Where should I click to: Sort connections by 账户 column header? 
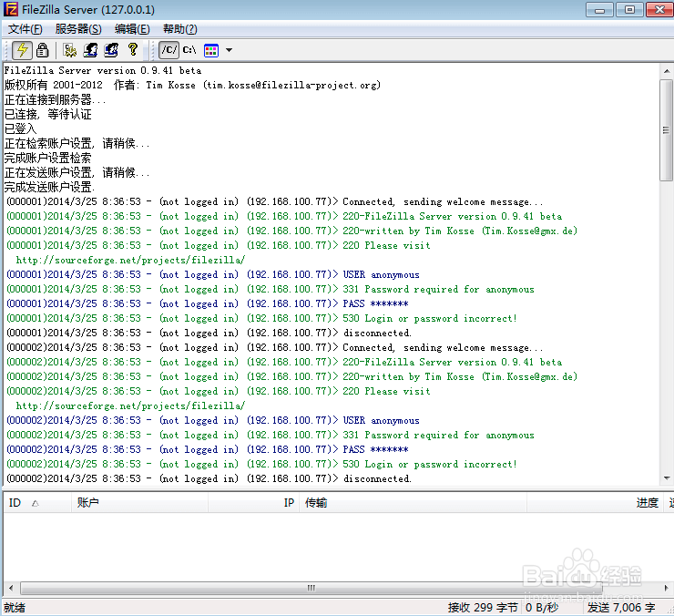(139, 503)
